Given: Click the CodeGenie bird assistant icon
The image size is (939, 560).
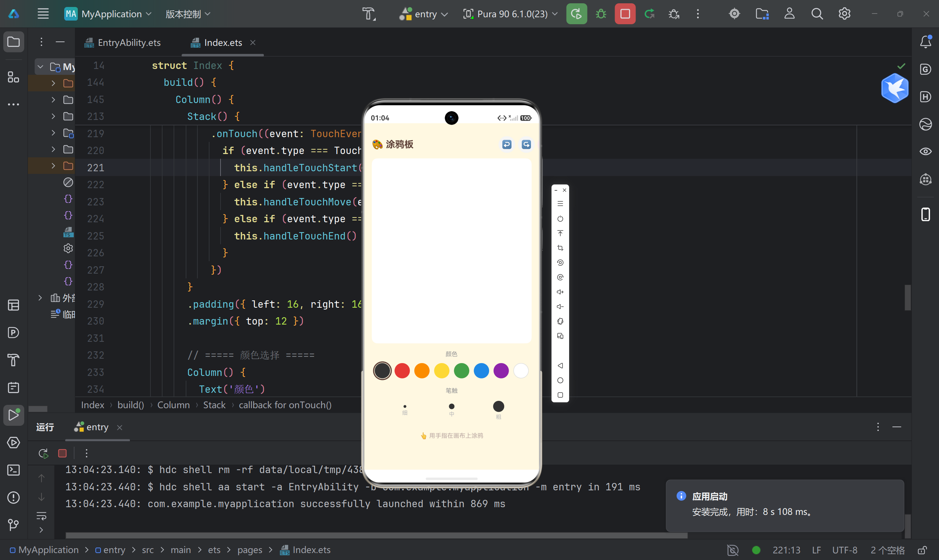Looking at the screenshot, I should click(x=895, y=88).
